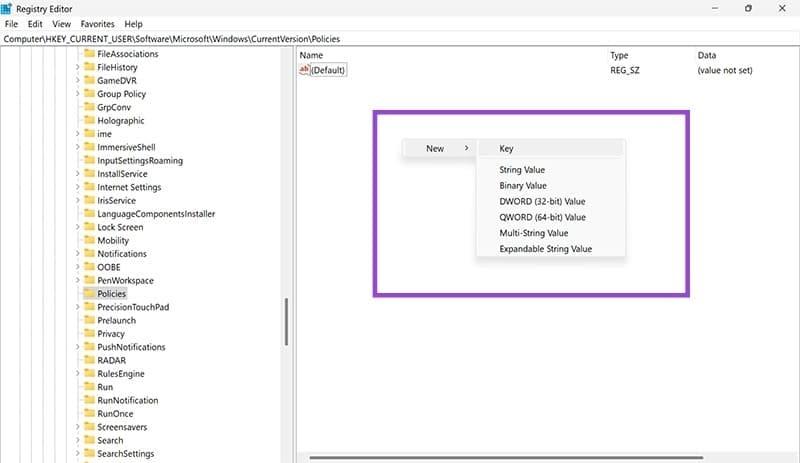
Task: Expand the GameDVR tree node
Action: click(x=78, y=81)
